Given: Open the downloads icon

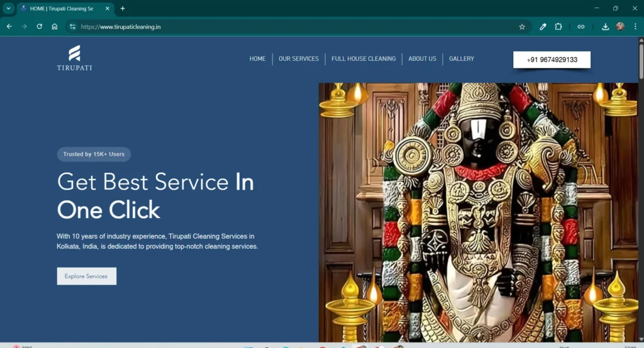Looking at the screenshot, I should pyautogui.click(x=606, y=26).
